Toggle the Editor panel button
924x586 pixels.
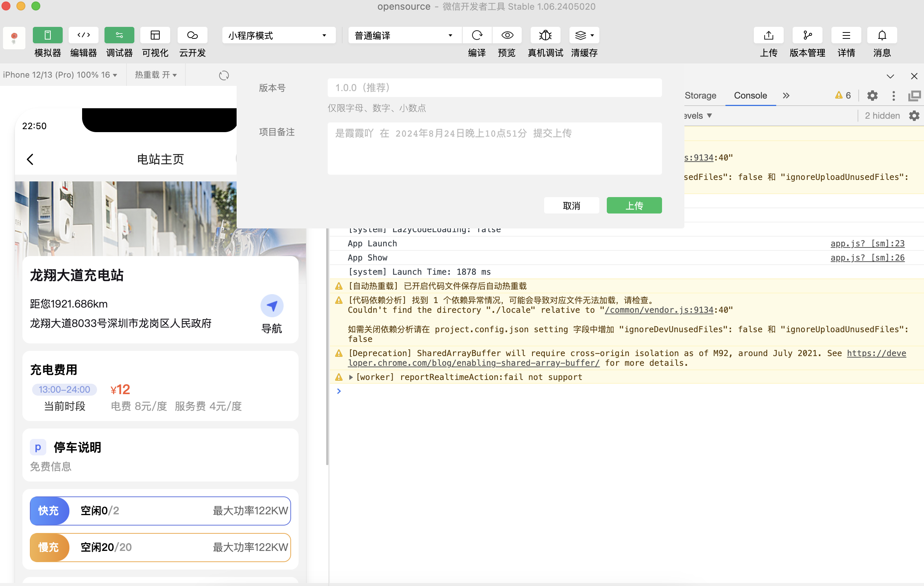point(83,35)
